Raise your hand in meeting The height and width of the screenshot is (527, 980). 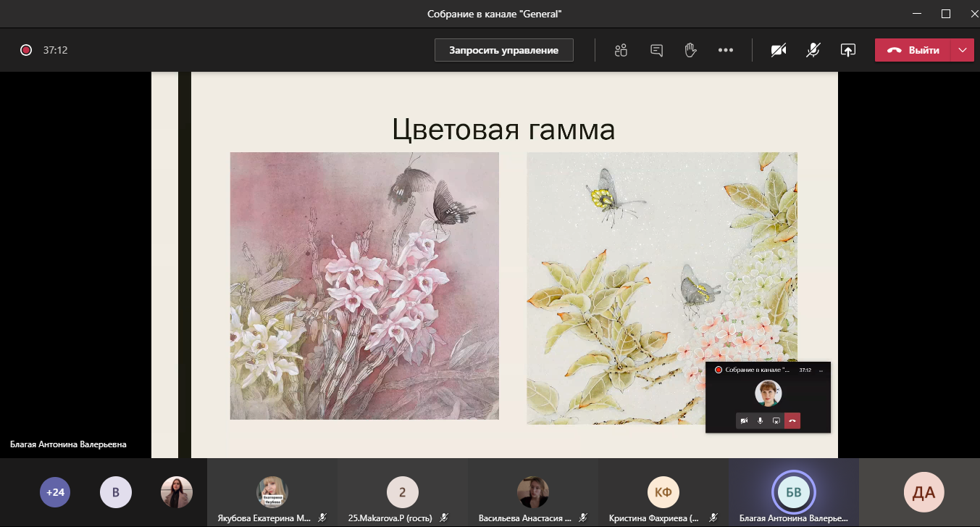691,50
